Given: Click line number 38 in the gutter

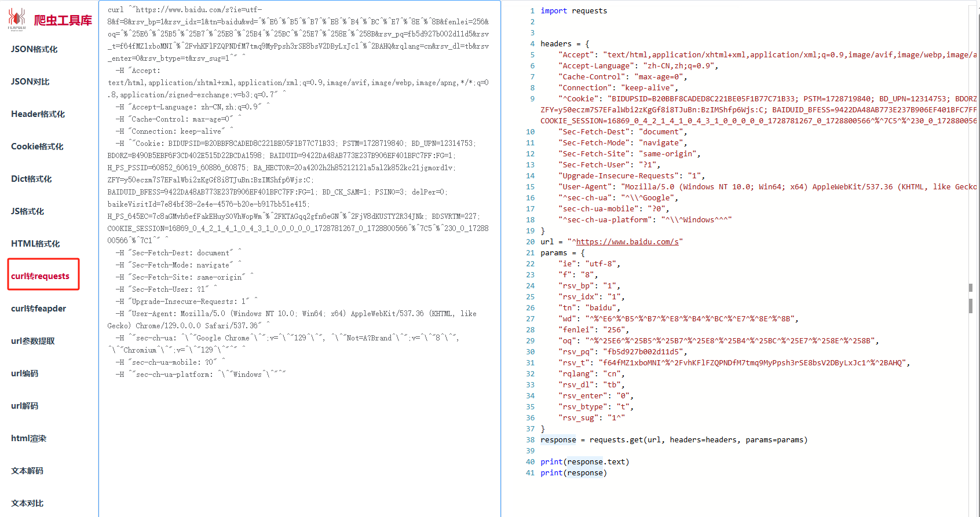Looking at the screenshot, I should (530, 440).
